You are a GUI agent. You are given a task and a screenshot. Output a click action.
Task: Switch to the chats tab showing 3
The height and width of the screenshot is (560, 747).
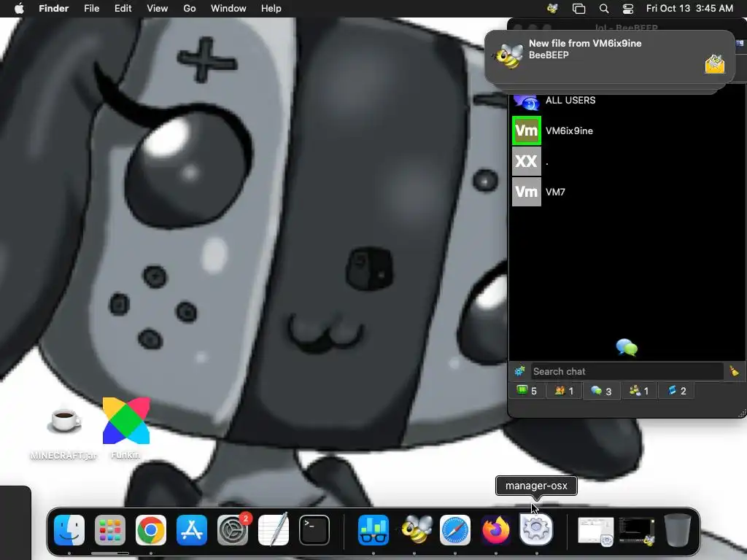pyautogui.click(x=601, y=391)
